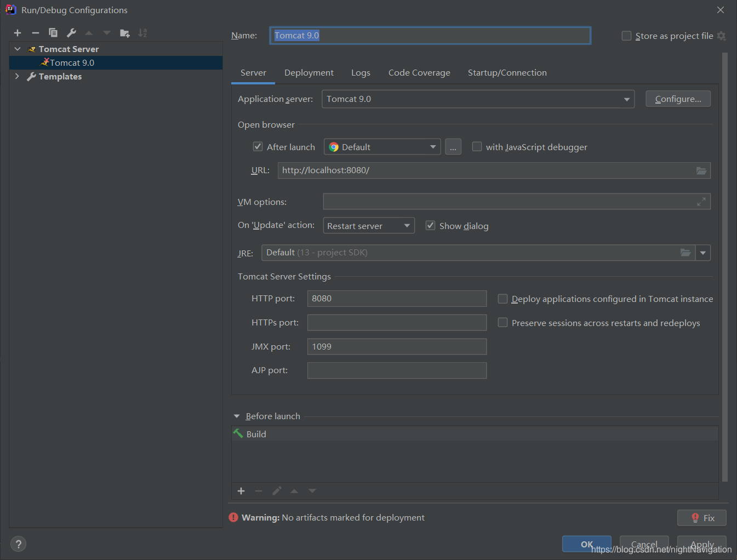Click the Apply button
737x560 pixels.
[702, 544]
